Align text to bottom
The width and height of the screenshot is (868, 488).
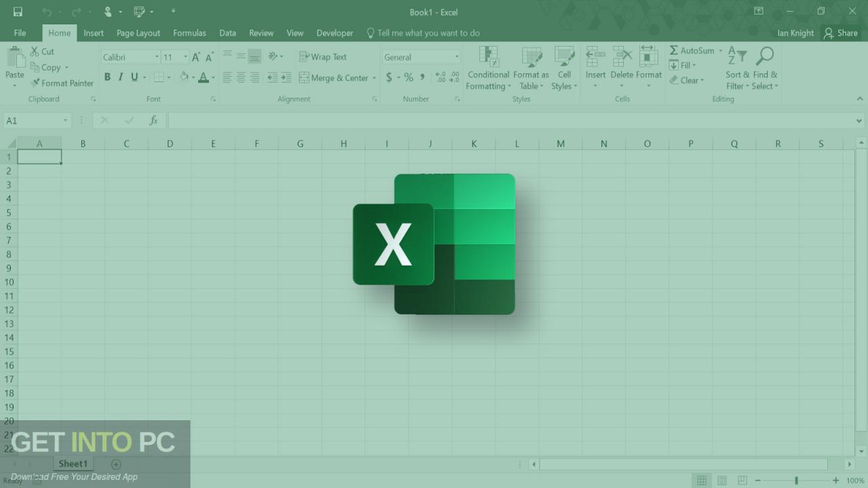tap(254, 56)
